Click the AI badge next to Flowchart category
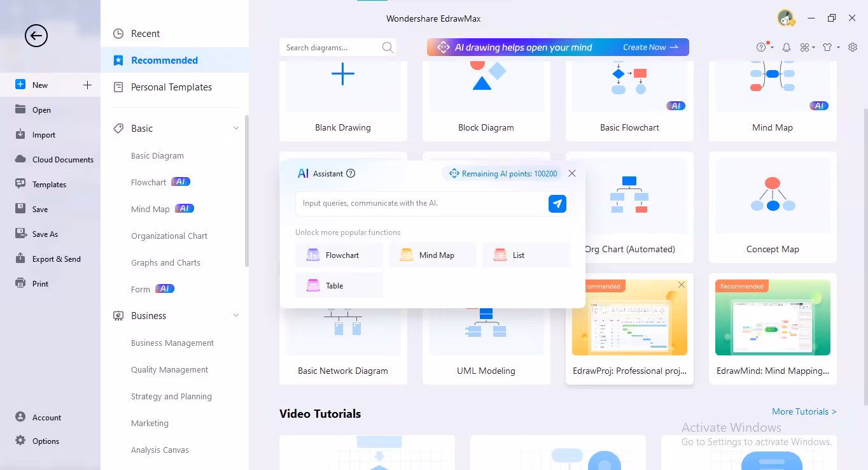Viewport: 868px width, 470px height. click(x=181, y=182)
